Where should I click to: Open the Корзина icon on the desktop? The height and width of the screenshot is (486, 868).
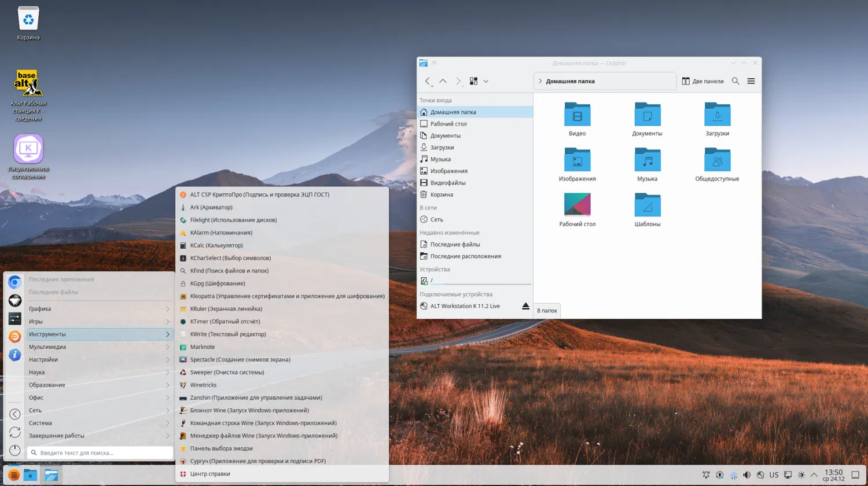coord(28,20)
